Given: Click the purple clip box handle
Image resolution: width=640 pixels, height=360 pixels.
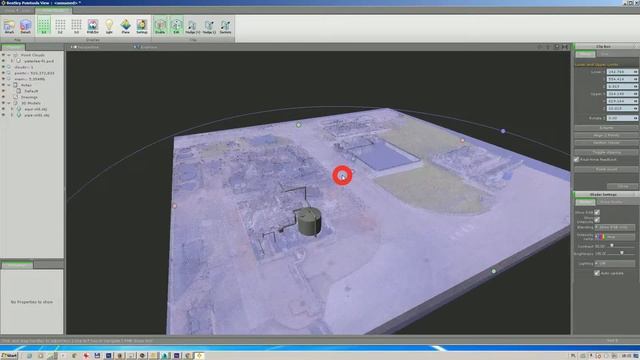Looking at the screenshot, I should (503, 131).
